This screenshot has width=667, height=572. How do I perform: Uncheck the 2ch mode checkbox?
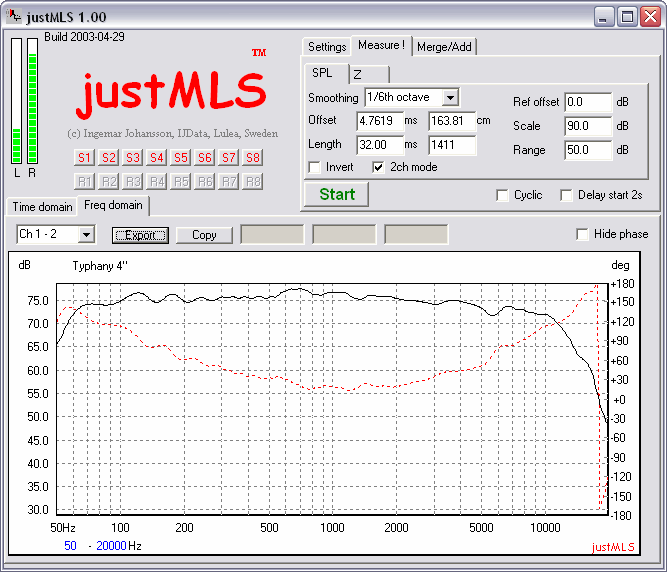378,167
